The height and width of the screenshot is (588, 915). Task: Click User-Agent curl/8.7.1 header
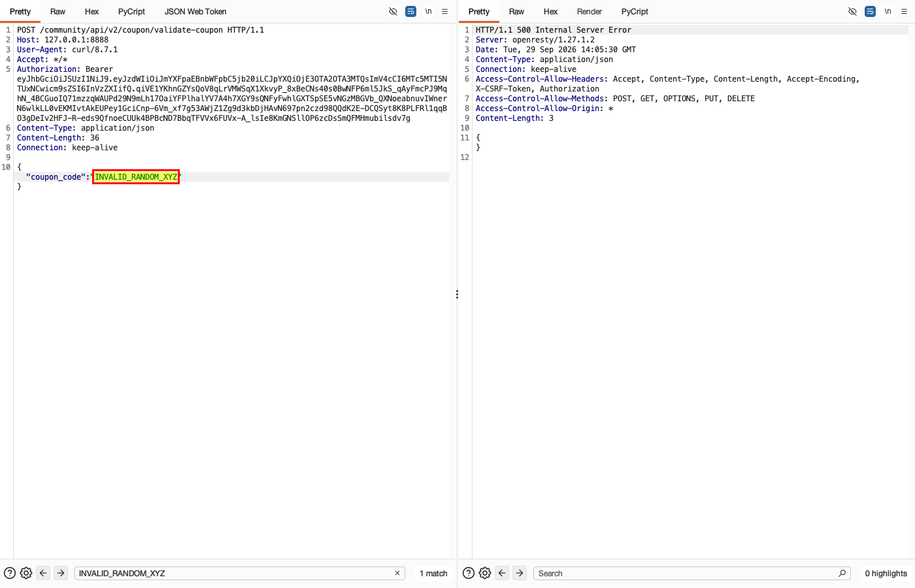[x=67, y=50]
